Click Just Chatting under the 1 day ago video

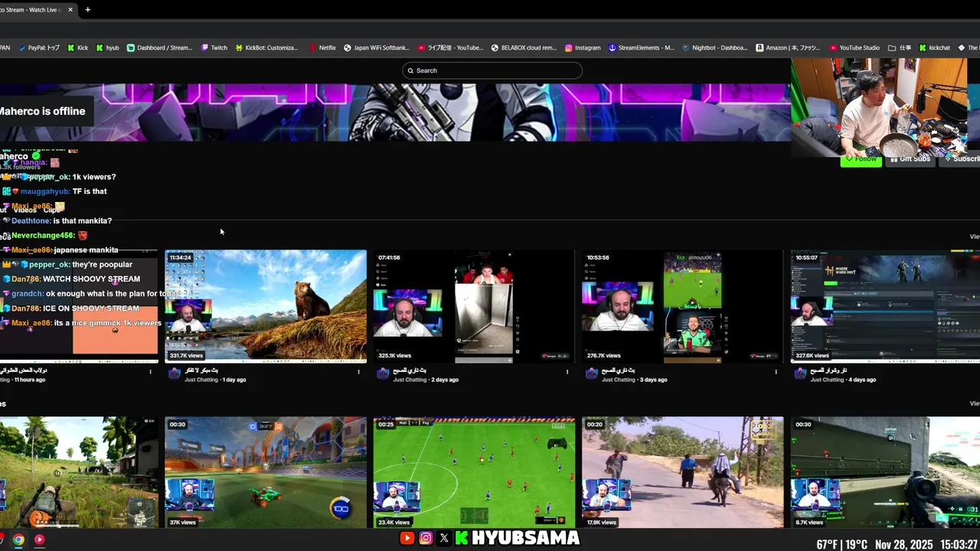coord(201,380)
